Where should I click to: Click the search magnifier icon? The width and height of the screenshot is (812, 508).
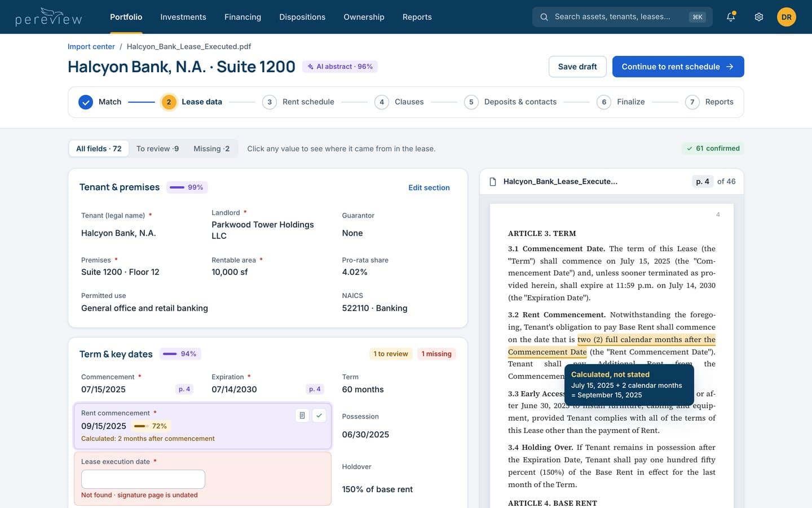pyautogui.click(x=544, y=17)
